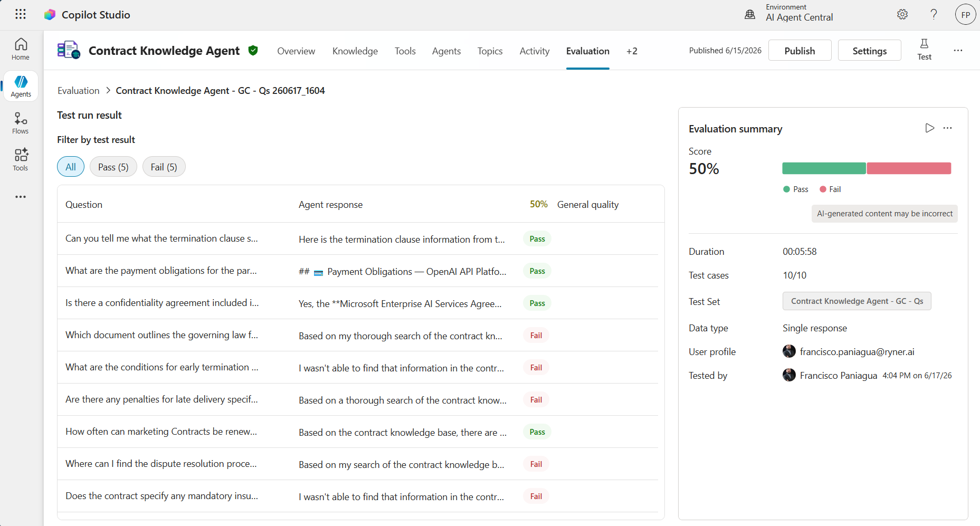Switch to the Tools tab
The image size is (980, 526).
405,51
